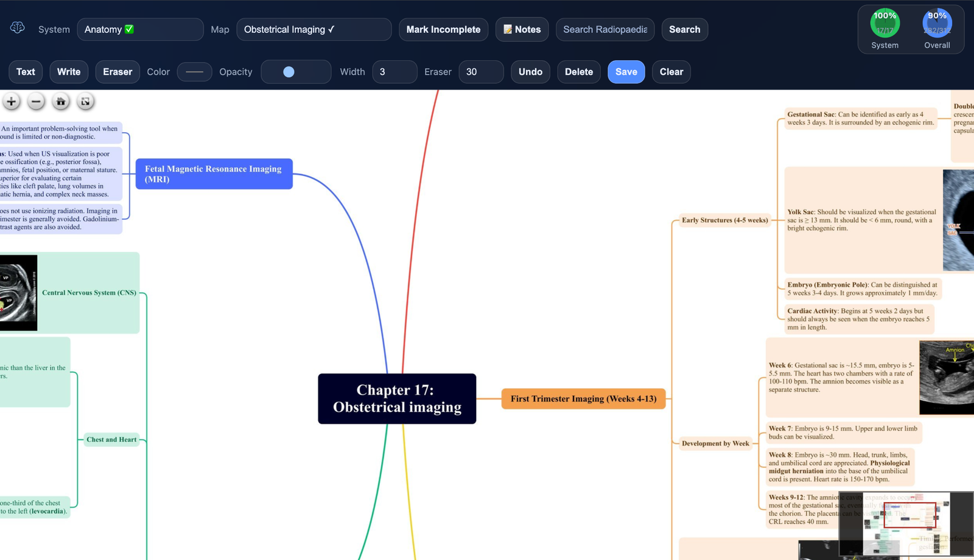The image size is (974, 560).
Task: Toggle full page view icon
Action: click(85, 102)
